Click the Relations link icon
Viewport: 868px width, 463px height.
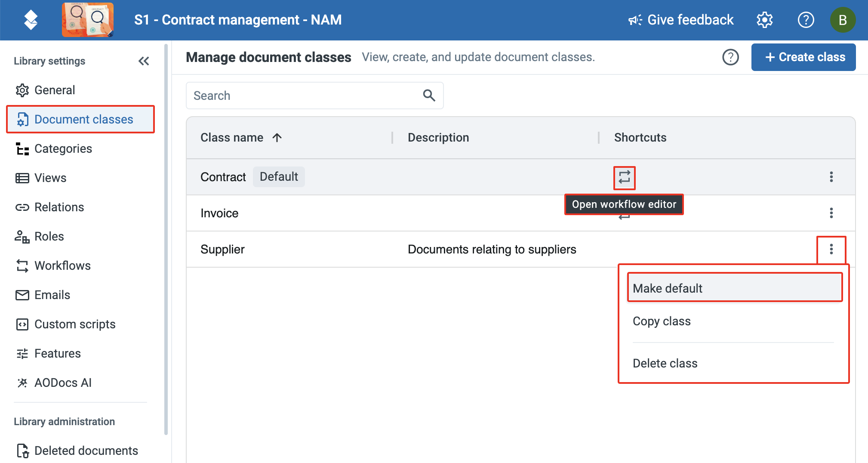tap(22, 207)
